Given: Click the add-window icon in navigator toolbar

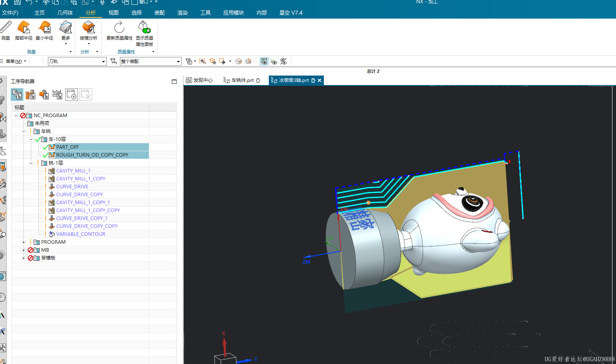Looking at the screenshot, I should [x=72, y=95].
